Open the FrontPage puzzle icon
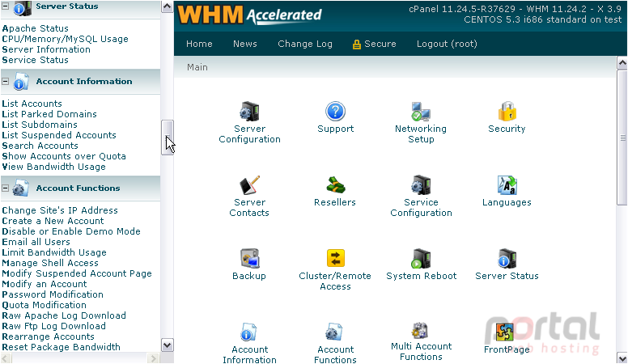The width and height of the screenshot is (628, 364). (x=505, y=332)
